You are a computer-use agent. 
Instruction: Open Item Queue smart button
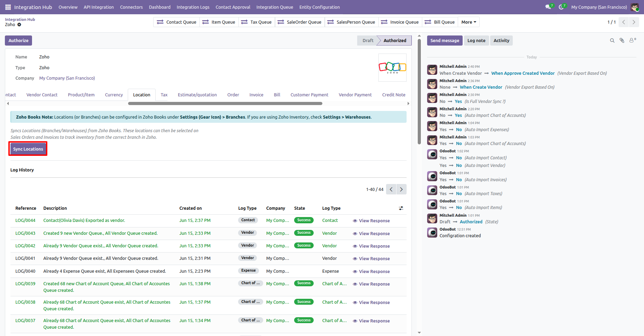pos(219,22)
